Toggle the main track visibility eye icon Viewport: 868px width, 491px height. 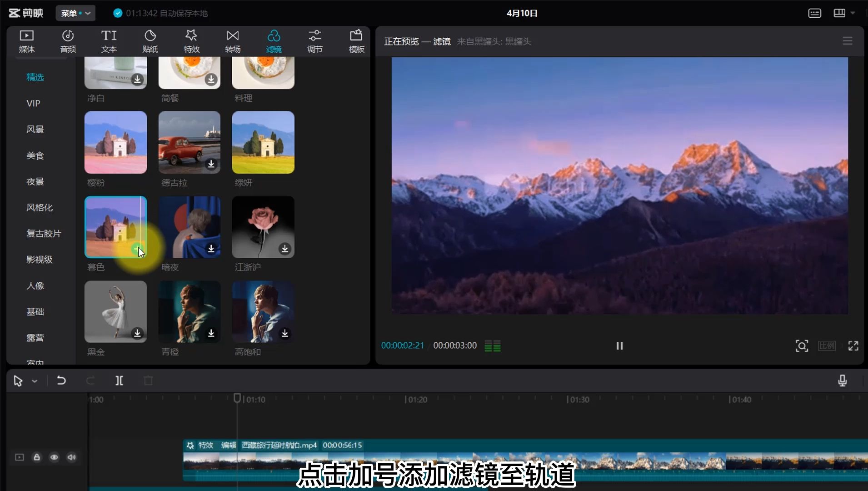pyautogui.click(x=54, y=457)
